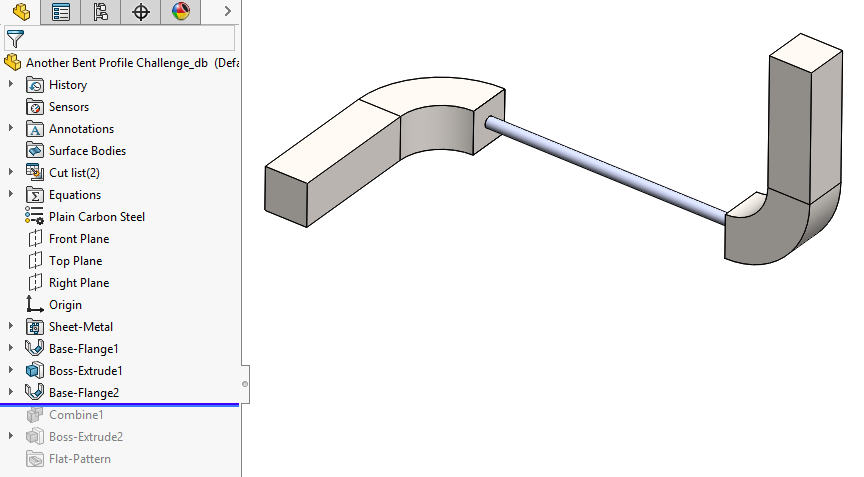Image resolution: width=864 pixels, height=477 pixels.
Task: Expand the History folder
Action: (10, 84)
